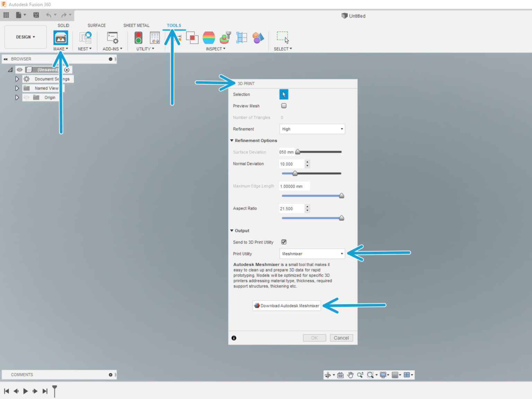Switch to the Sheet Metal tab
532x399 pixels.
point(136,25)
